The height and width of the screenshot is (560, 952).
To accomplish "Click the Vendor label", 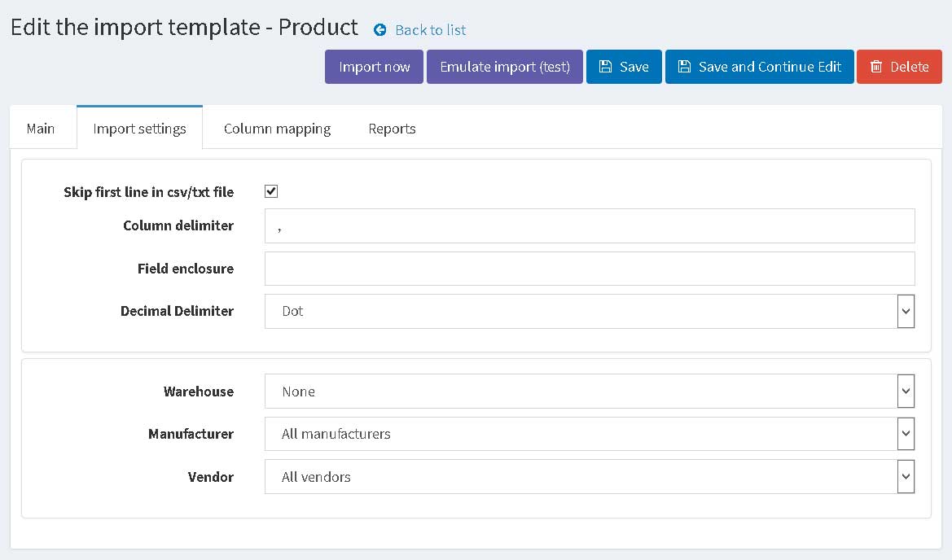I will click(211, 477).
